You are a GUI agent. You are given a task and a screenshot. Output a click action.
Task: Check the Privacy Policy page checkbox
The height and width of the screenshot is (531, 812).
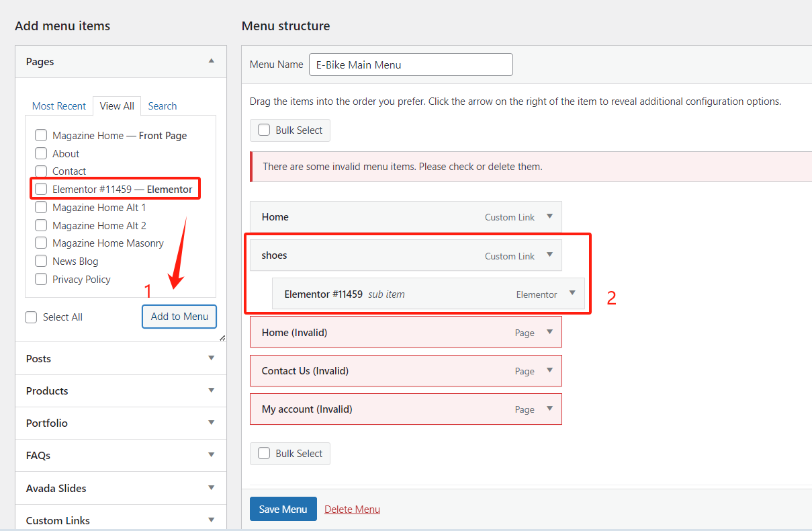point(40,279)
